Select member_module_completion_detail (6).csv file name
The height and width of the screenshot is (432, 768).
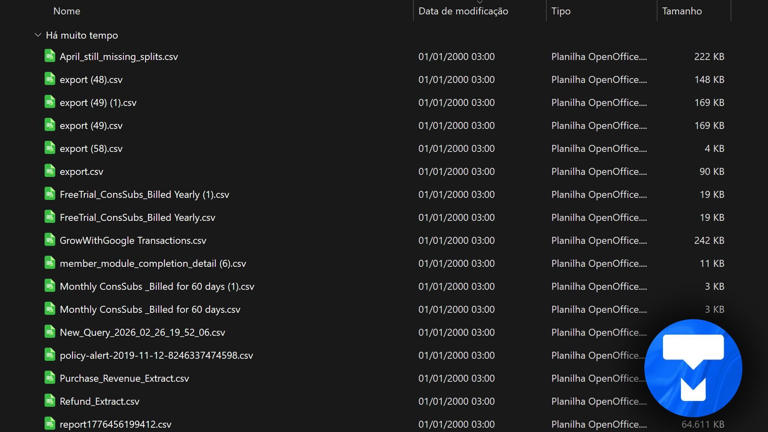[152, 264]
